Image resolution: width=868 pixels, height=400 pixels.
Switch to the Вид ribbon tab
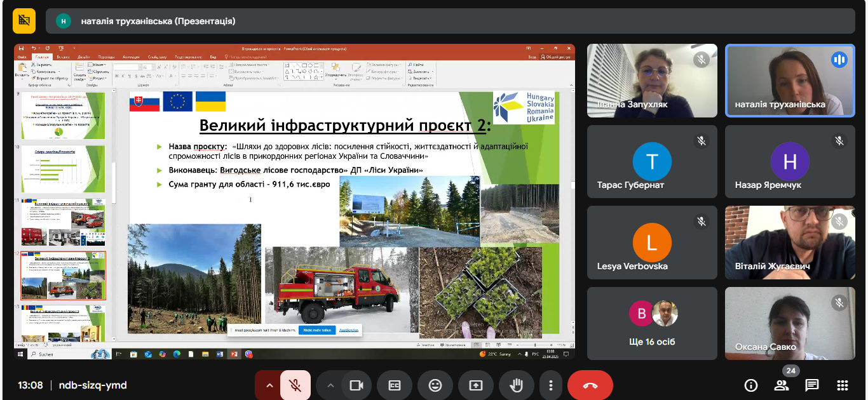click(x=213, y=57)
